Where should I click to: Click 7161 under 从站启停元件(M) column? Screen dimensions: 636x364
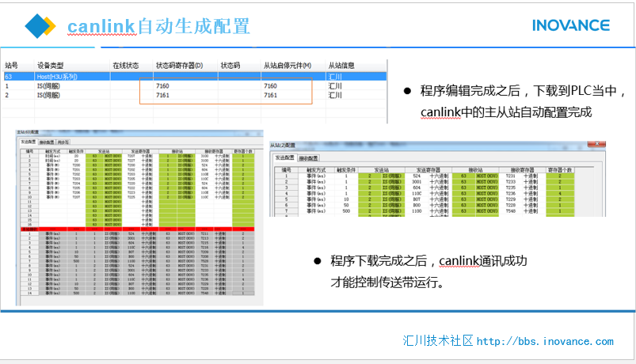pos(270,95)
